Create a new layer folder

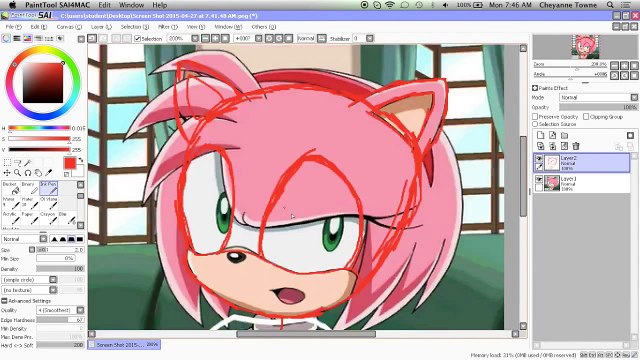click(x=564, y=135)
